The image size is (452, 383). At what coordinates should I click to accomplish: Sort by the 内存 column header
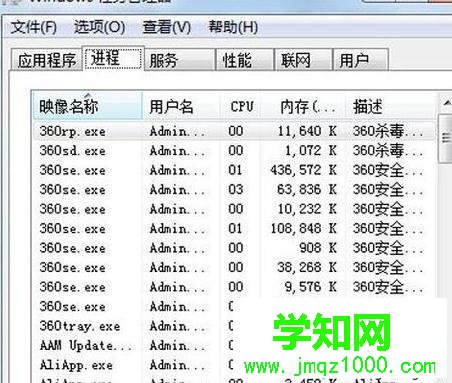pyautogui.click(x=303, y=106)
